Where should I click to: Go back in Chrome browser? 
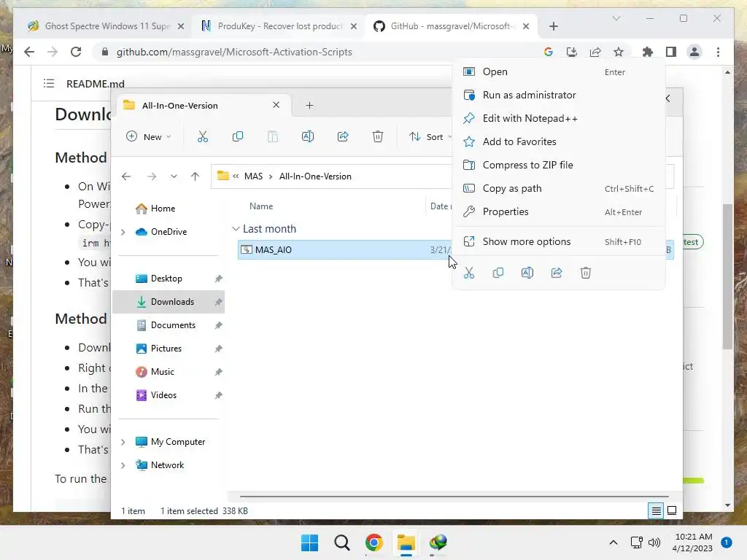[x=29, y=52]
